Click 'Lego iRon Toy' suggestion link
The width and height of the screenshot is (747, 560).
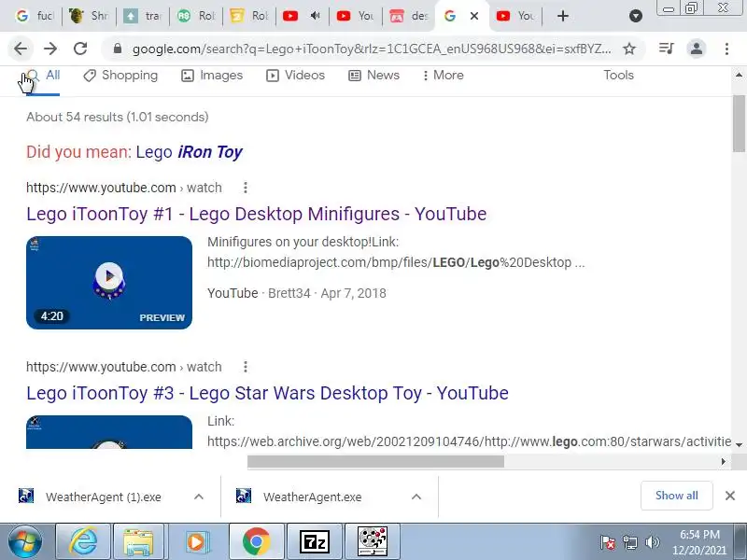(x=190, y=152)
